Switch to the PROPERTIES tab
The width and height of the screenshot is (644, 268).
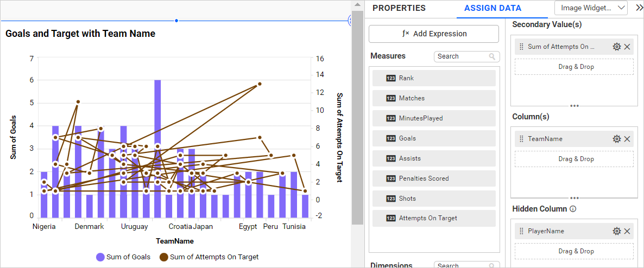click(x=399, y=8)
